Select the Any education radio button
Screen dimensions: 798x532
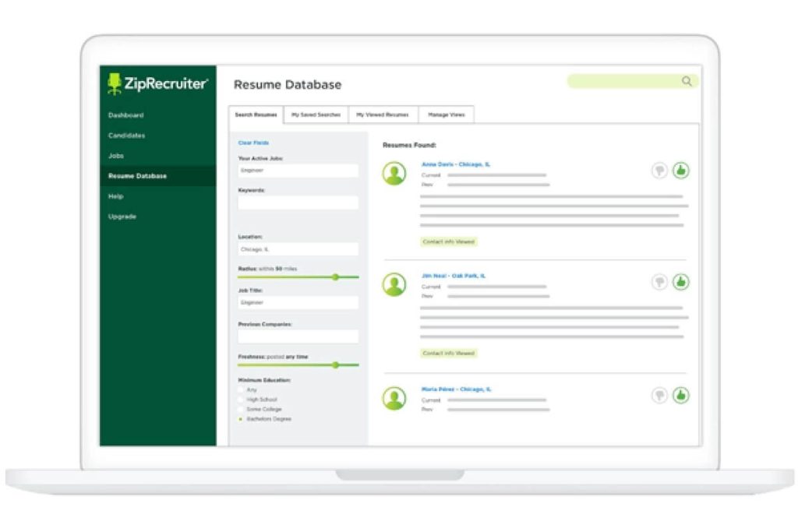point(240,389)
